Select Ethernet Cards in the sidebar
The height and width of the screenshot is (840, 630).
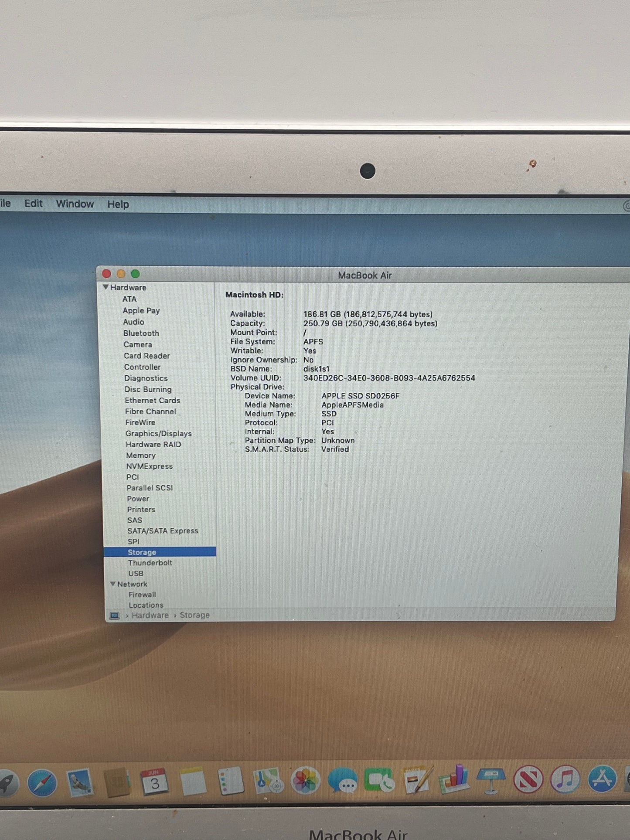tap(153, 400)
